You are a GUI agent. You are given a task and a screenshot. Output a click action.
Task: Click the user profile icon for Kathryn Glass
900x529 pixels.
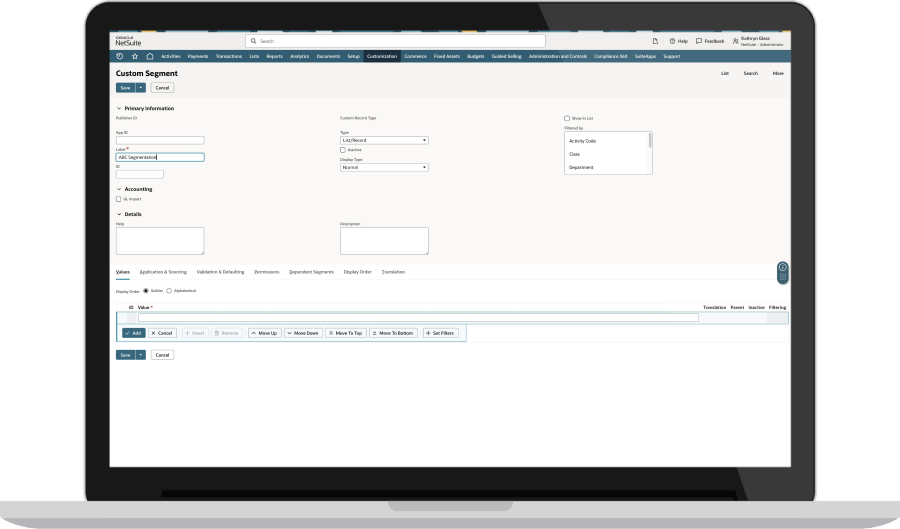point(736,41)
